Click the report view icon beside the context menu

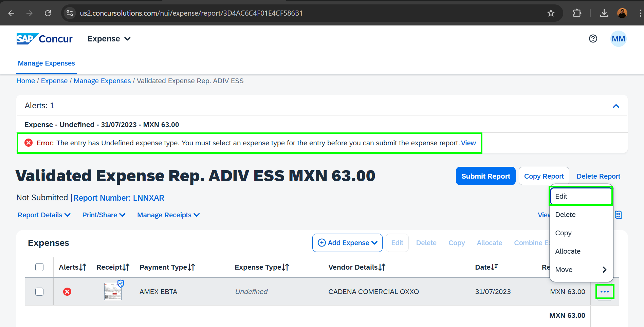tap(619, 215)
